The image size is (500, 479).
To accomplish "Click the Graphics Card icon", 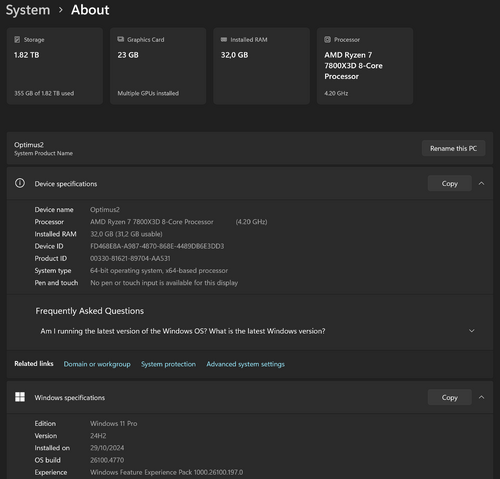I will pos(120,39).
